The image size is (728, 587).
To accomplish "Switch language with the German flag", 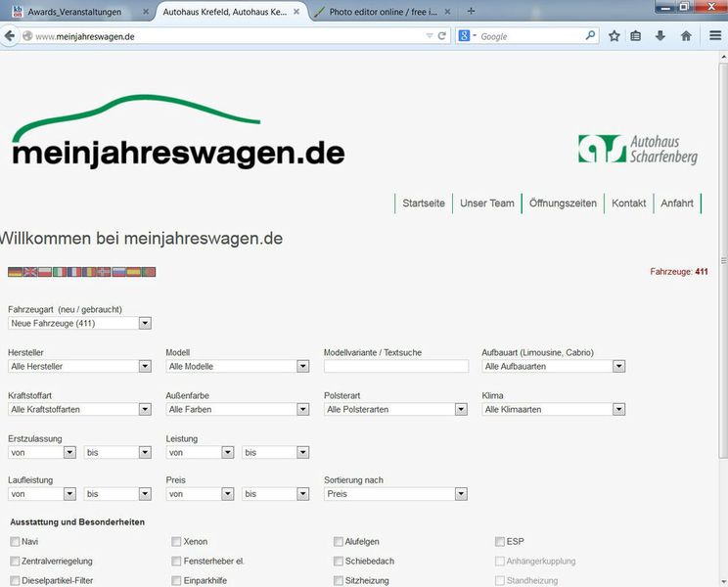I will [16, 272].
